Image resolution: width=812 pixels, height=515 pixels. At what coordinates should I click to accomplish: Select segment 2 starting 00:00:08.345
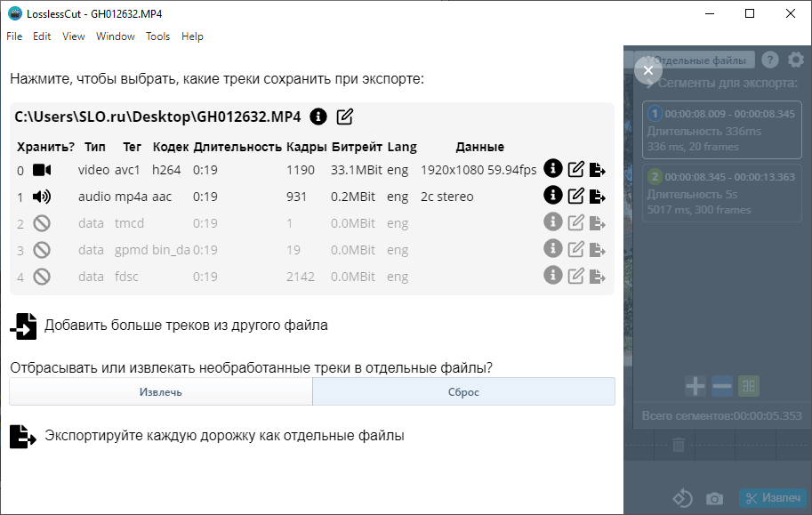(722, 193)
